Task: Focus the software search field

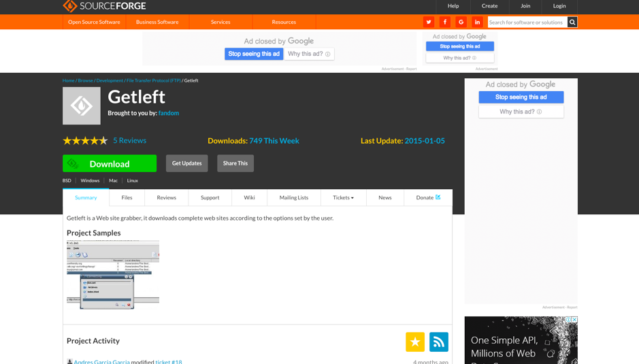Action: coord(527,22)
